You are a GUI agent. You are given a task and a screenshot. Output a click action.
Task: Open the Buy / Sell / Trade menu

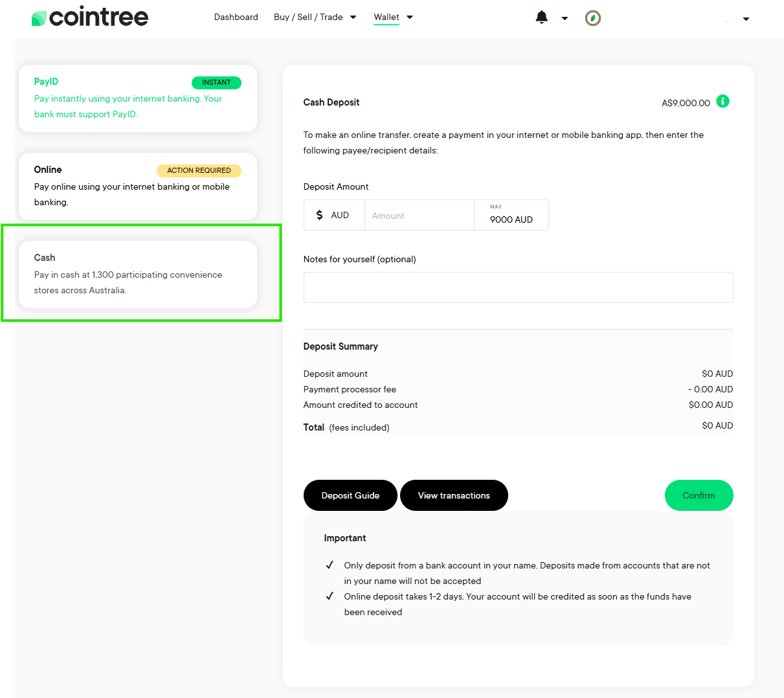click(x=308, y=17)
